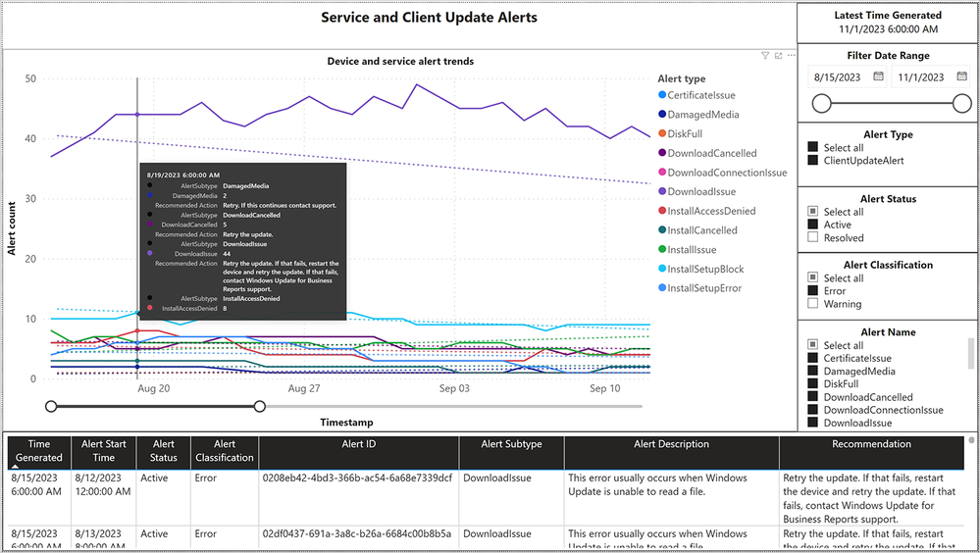This screenshot has height=553, width=980.
Task: Click timestamp zoom slider left handle
Action: point(51,406)
